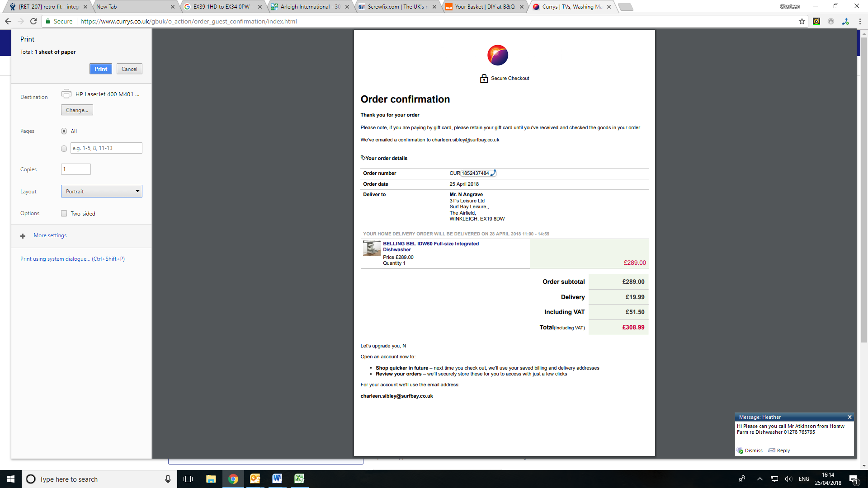
Task: Click the browser reload page icon
Action: pyautogui.click(x=33, y=21)
